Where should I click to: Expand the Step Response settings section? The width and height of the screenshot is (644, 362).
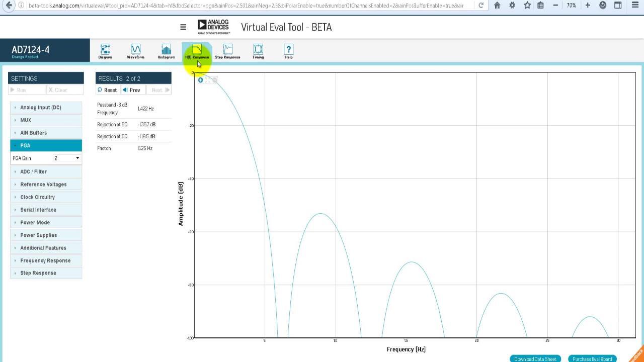46,273
